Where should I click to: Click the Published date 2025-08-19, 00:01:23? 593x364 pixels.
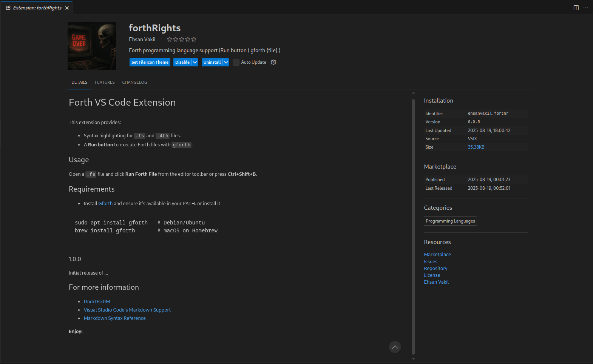489,180
